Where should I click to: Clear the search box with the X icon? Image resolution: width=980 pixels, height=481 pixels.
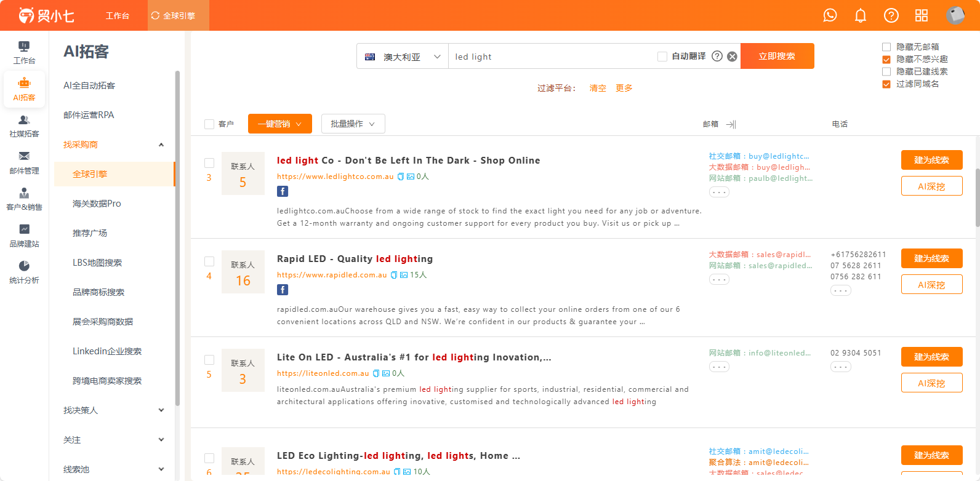pyautogui.click(x=732, y=57)
